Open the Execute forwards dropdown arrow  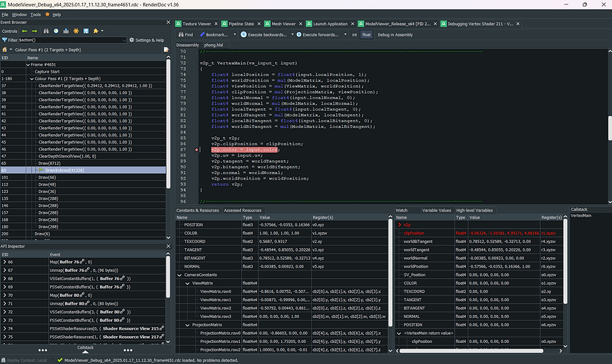345,34
